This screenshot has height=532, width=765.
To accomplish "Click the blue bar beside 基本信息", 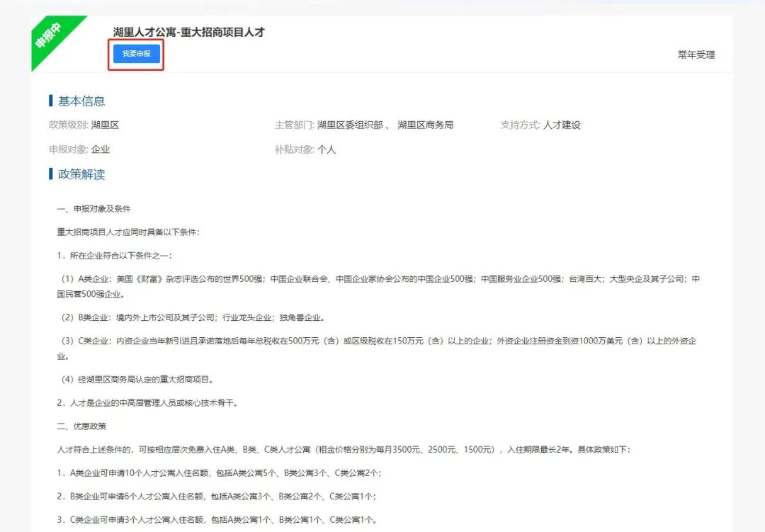I will [x=51, y=101].
